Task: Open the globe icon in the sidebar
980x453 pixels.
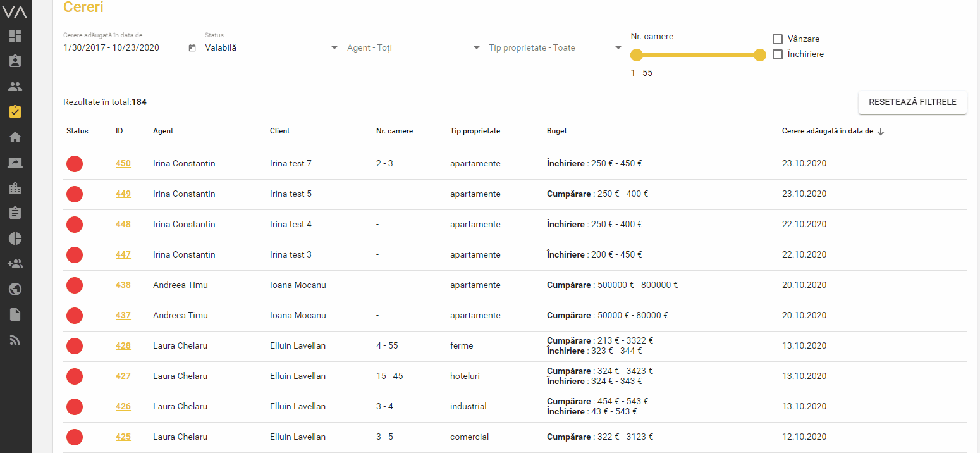Action: [x=15, y=289]
